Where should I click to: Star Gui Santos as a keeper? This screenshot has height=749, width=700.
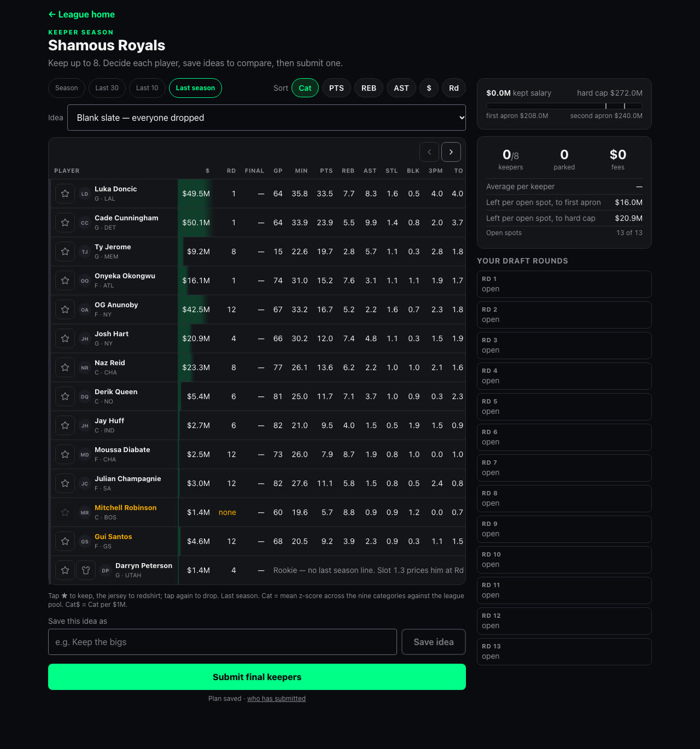click(65, 541)
